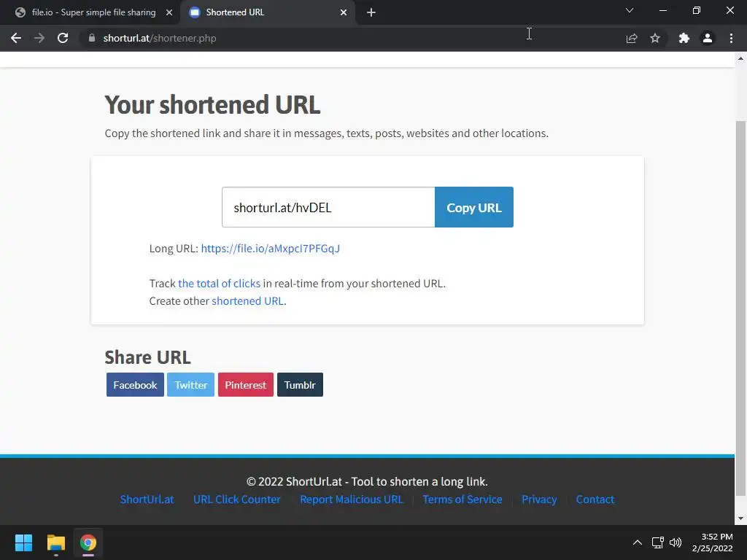Image resolution: width=747 pixels, height=560 pixels.
Task: Share this page icon in address bar
Action: point(632,38)
